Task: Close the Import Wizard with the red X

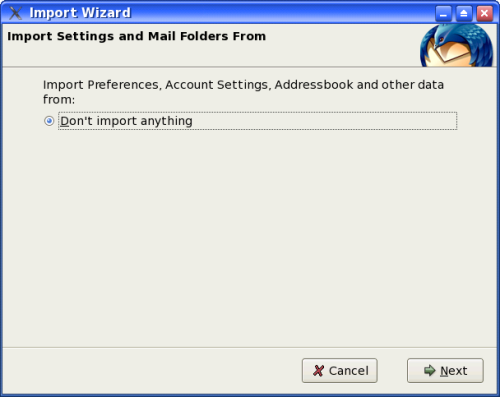Action: point(484,13)
